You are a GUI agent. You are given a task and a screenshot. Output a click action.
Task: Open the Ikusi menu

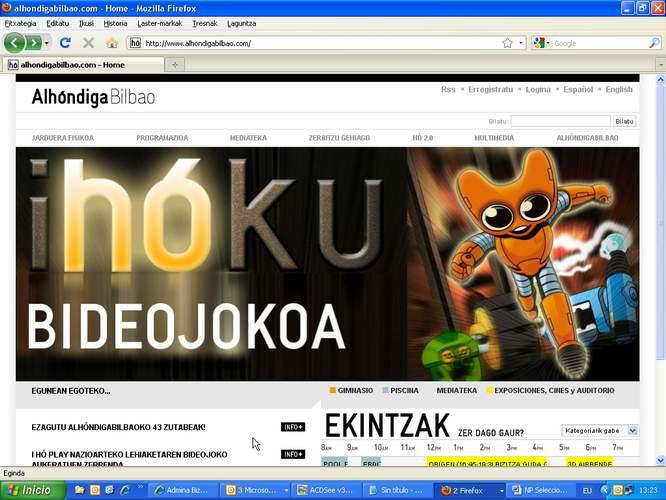[86, 23]
